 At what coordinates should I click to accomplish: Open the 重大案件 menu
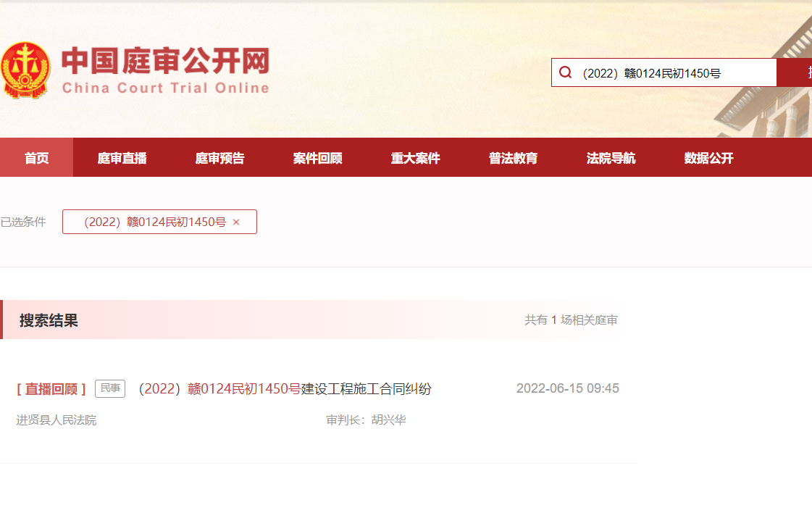[415, 157]
